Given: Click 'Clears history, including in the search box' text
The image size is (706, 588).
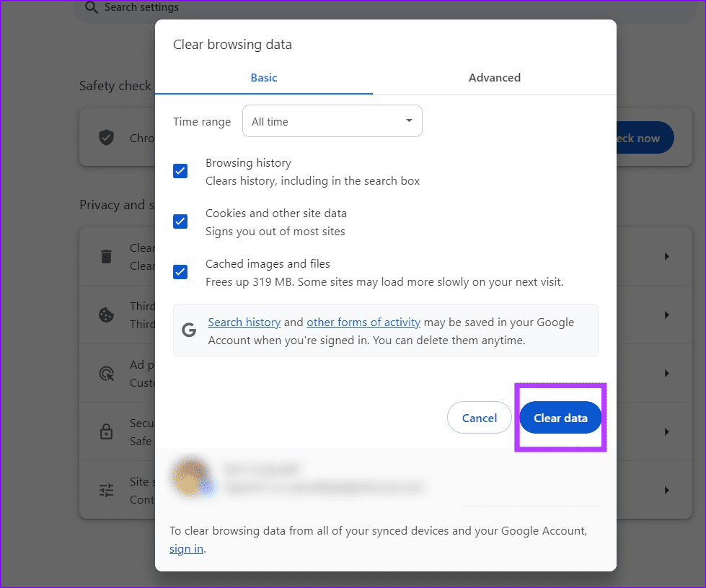Looking at the screenshot, I should point(312,181).
